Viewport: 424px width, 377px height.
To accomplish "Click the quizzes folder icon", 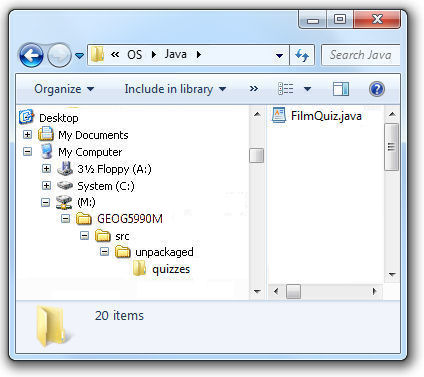I will point(139,268).
